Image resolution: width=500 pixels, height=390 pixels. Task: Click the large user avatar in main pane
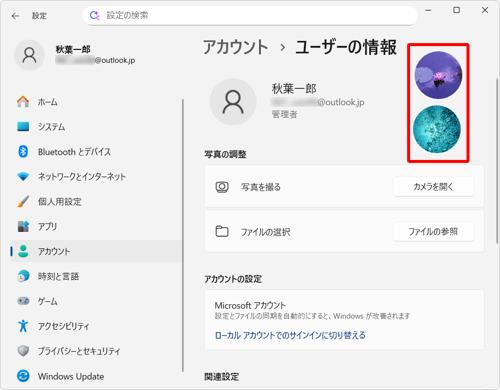(233, 102)
